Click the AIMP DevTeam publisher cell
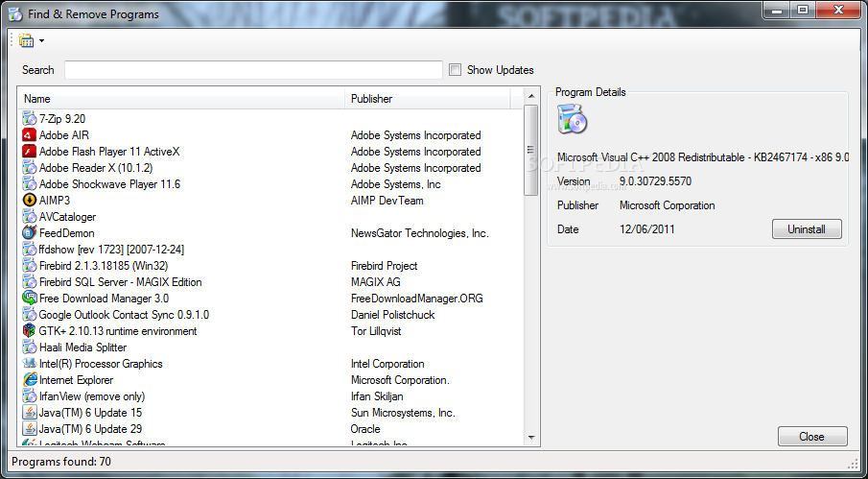868x479 pixels. coord(387,201)
